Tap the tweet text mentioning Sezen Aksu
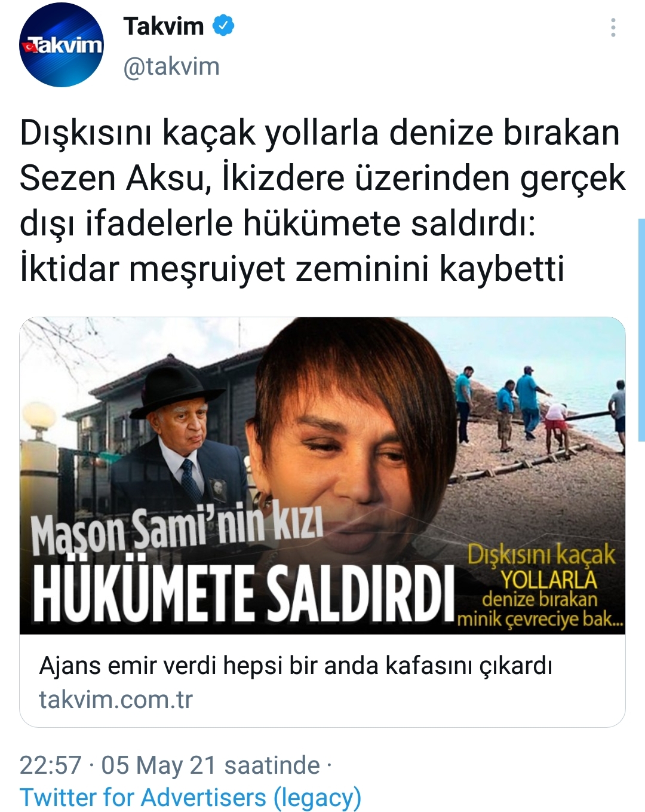This screenshot has height=812, width=645. [322, 177]
